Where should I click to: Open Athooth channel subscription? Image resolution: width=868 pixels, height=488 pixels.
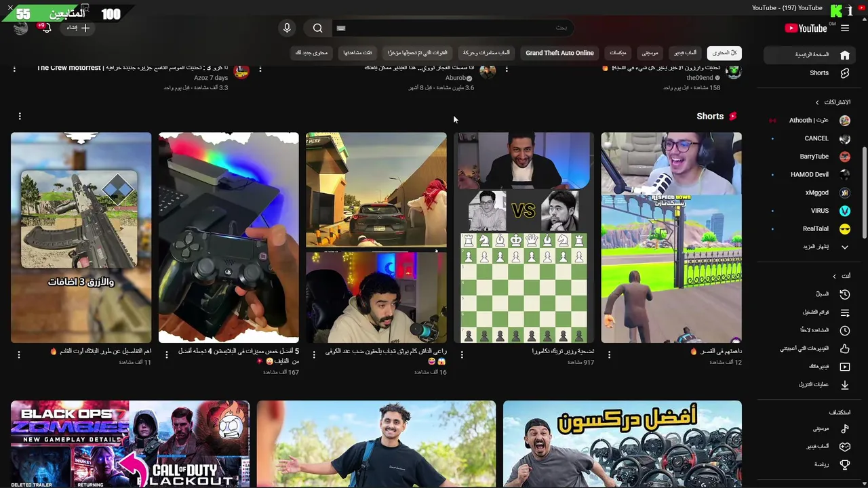pos(810,120)
